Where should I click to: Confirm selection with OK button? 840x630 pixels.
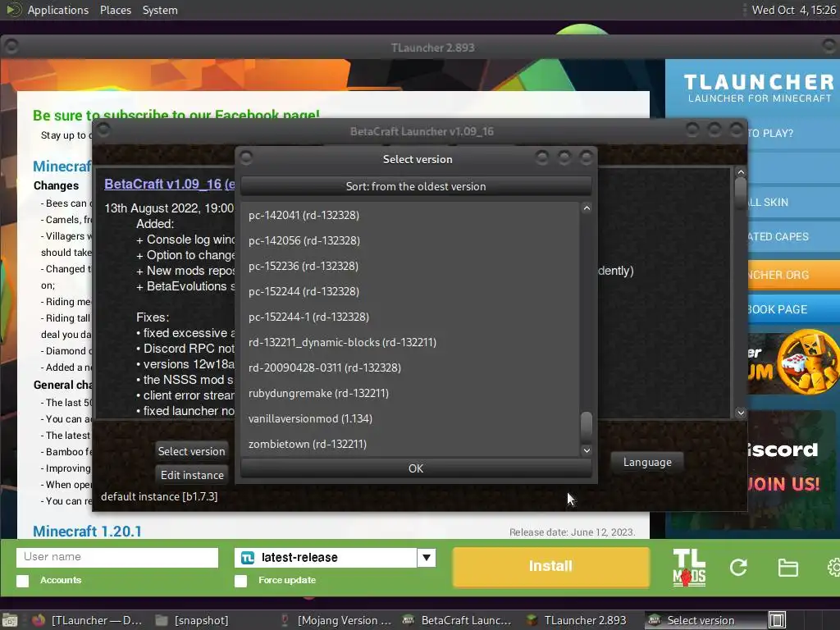click(x=416, y=468)
